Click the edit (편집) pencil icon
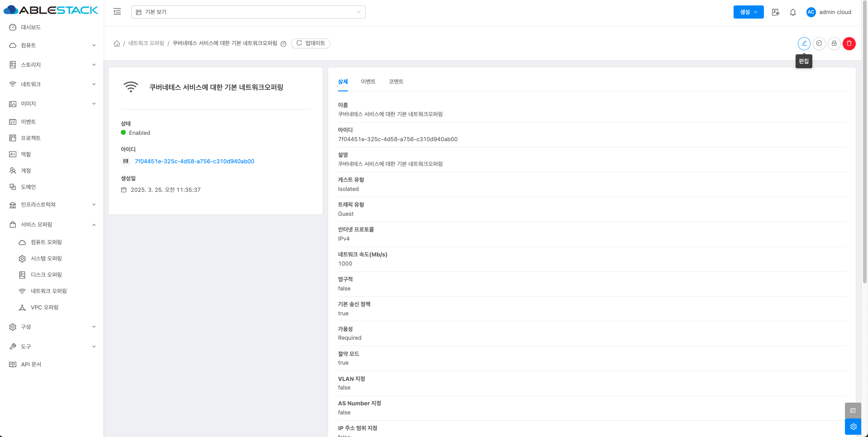Viewport: 868px width, 437px height. (x=804, y=43)
